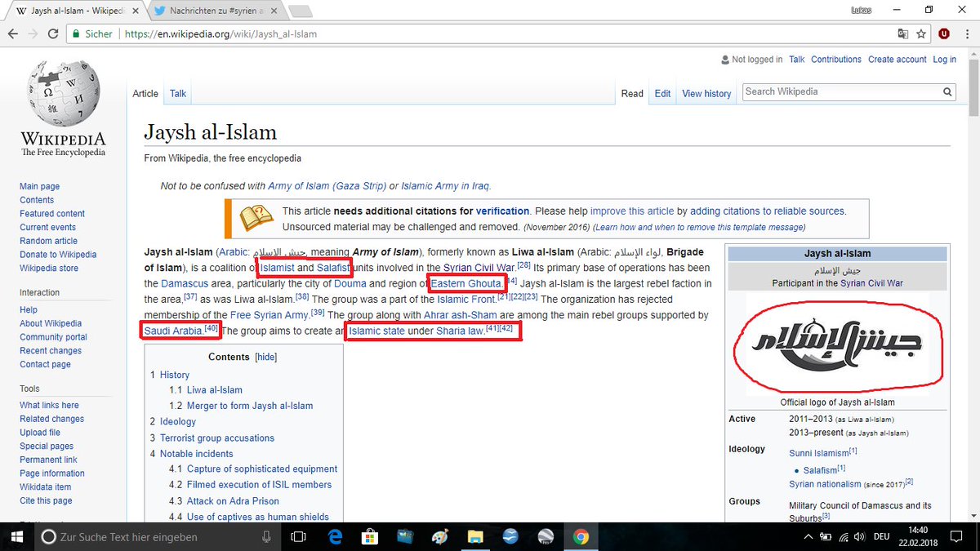This screenshot has width=980, height=551.
Task: Click the Wikipedia search magnifier icon
Action: pyautogui.click(x=947, y=92)
